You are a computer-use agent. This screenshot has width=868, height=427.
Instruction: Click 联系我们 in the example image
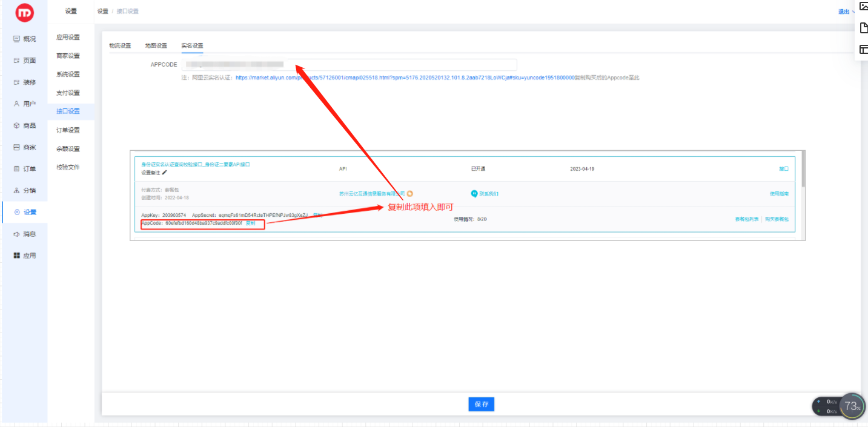tap(489, 194)
